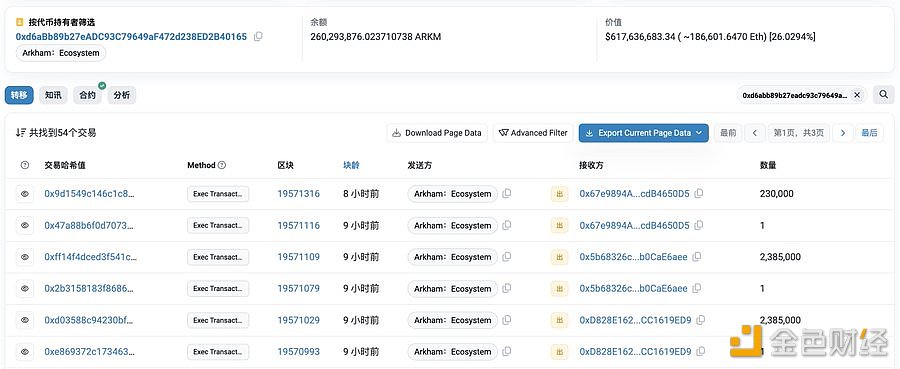Copy receiver address in the 230,000 row
The height and width of the screenshot is (369, 900).
click(699, 194)
